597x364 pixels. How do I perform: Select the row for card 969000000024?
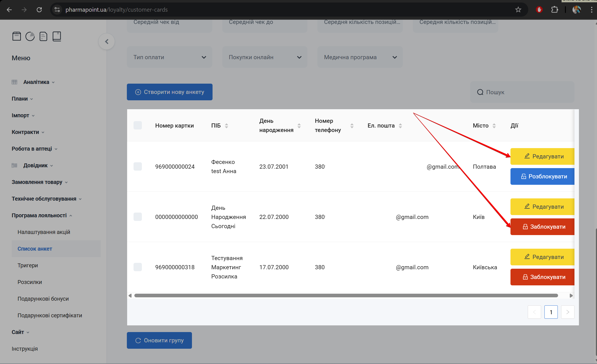(138, 166)
